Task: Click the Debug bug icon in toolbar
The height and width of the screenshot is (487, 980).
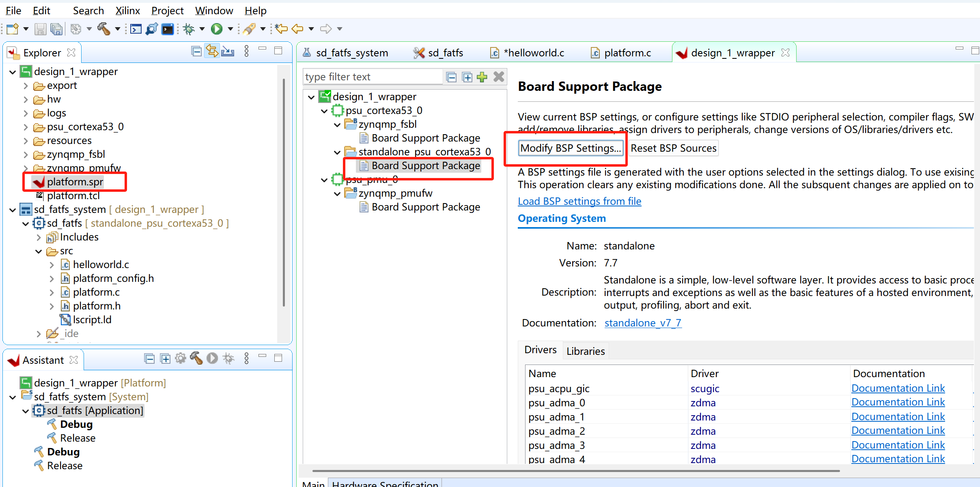Action: point(189,29)
